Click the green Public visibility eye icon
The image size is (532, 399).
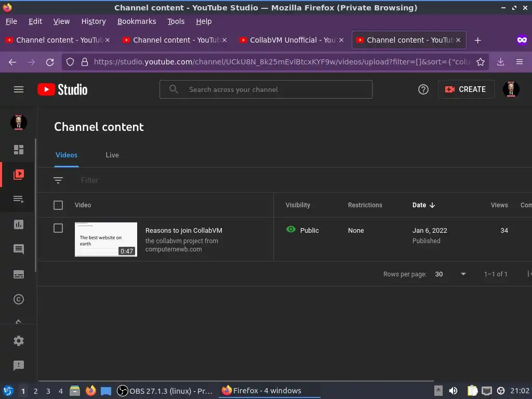point(291,229)
